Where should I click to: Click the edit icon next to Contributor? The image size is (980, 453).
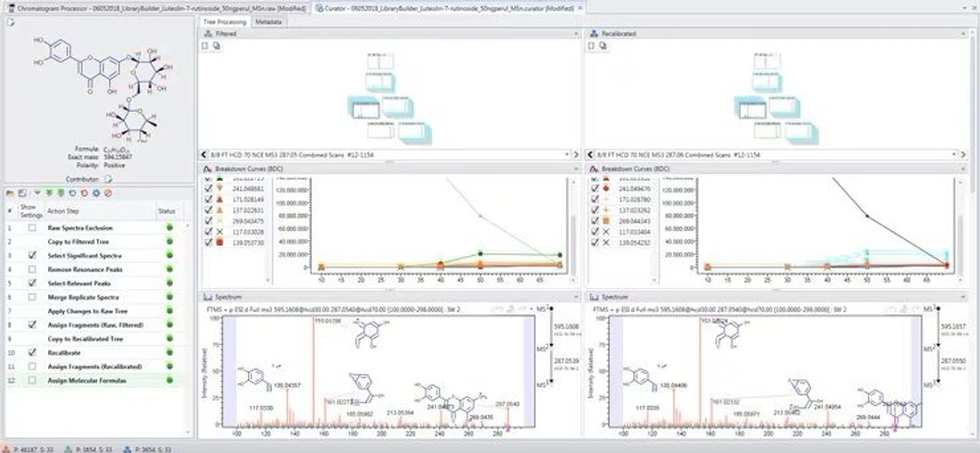[x=107, y=179]
